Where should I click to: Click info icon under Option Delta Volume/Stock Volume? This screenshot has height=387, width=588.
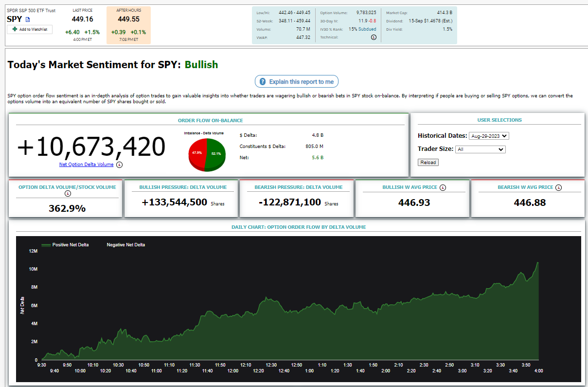[68, 194]
